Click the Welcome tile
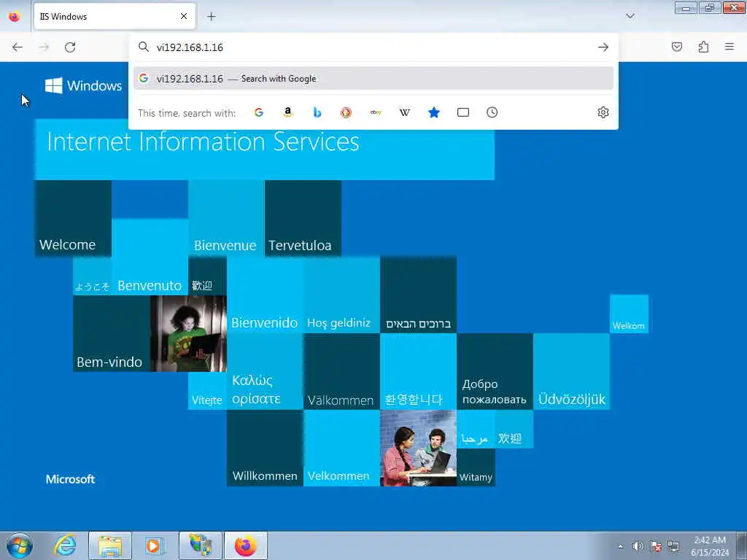Screen dimensions: 747x560 (x=74, y=218)
